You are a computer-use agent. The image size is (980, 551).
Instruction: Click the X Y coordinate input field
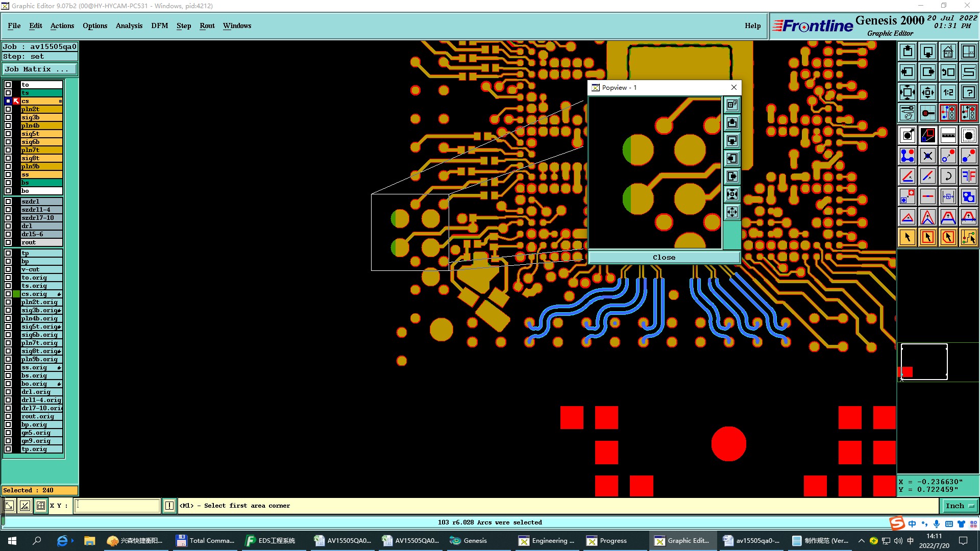pos(117,506)
